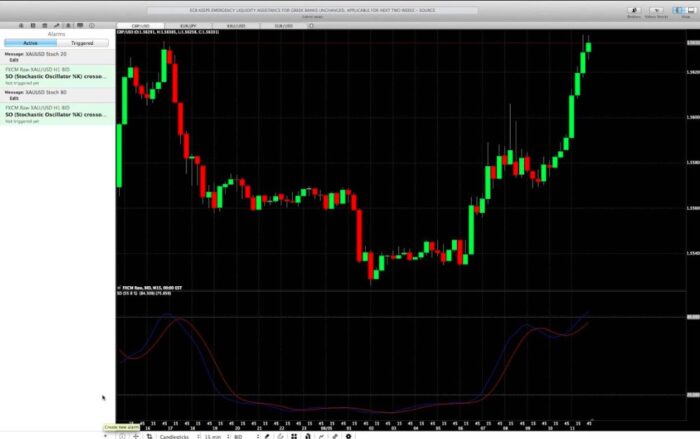This screenshot has width=700, height=439.
Task: Click the four-squares grid icon in bottom toolbar
Action: [294, 436]
